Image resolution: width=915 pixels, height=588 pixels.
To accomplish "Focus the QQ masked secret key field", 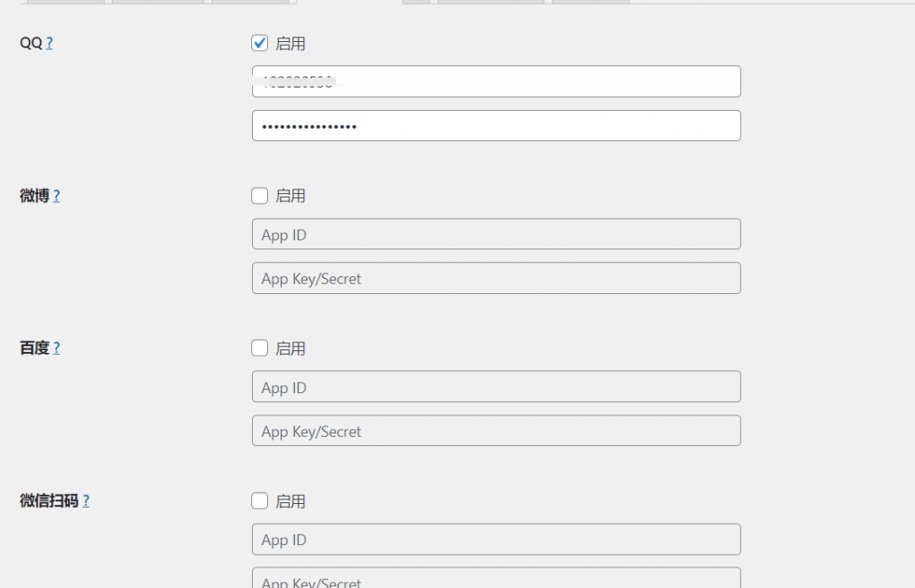I will tap(496, 126).
